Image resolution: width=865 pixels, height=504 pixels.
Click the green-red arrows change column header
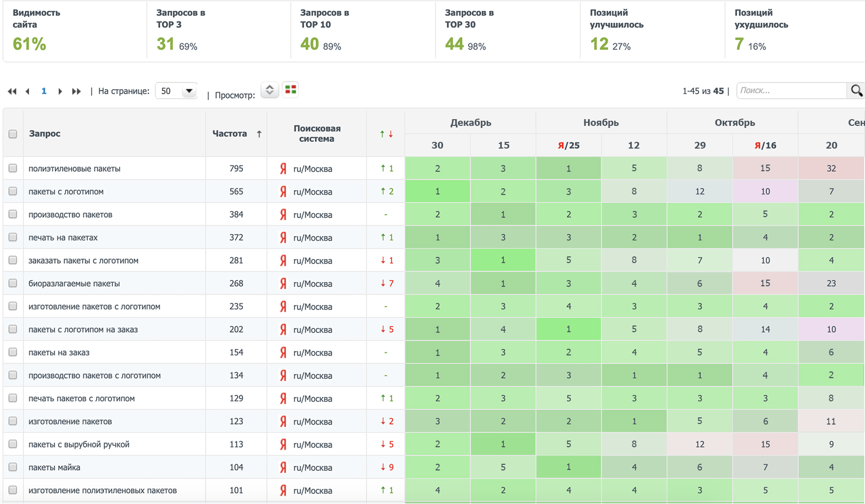pyautogui.click(x=386, y=134)
